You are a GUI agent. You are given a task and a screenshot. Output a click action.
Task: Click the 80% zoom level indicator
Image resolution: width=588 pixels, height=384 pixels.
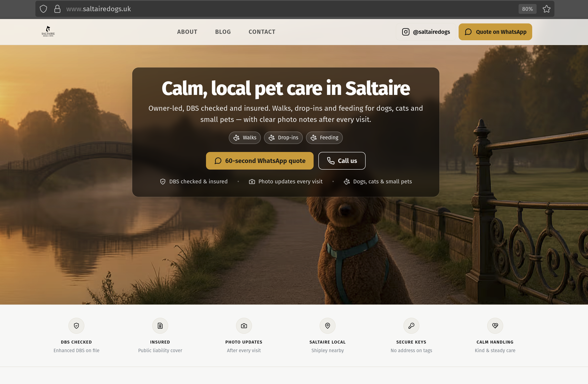coord(527,9)
